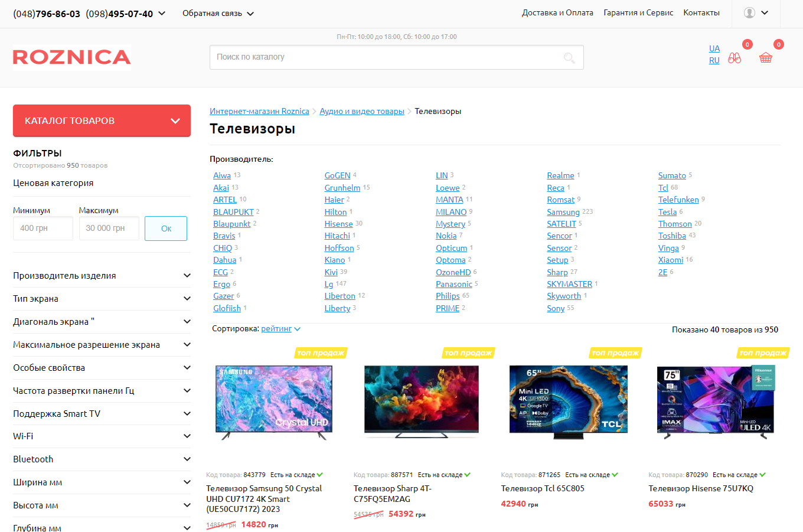Expand the phone numbers dropdown arrow
The image size is (803, 532).
pos(162,13)
